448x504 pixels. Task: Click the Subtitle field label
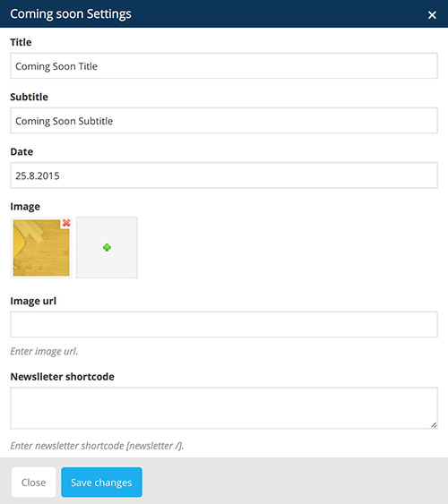click(x=30, y=97)
